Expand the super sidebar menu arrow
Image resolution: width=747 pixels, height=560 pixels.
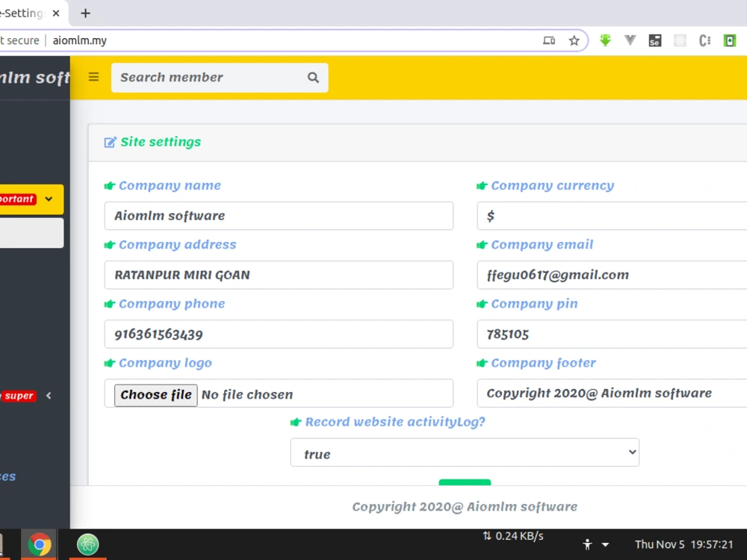(49, 396)
